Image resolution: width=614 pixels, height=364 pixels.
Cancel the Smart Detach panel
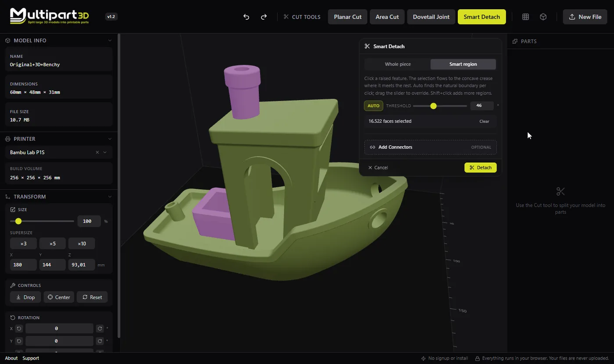coord(378,168)
